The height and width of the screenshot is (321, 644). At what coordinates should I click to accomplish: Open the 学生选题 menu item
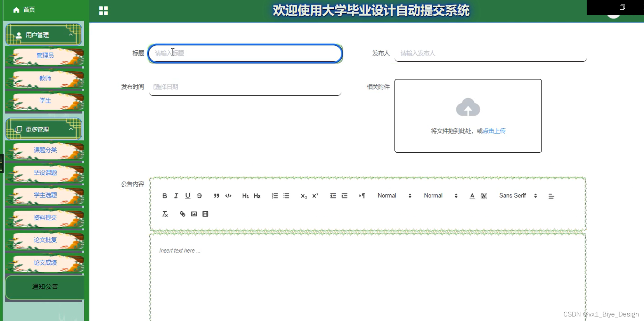(x=45, y=195)
